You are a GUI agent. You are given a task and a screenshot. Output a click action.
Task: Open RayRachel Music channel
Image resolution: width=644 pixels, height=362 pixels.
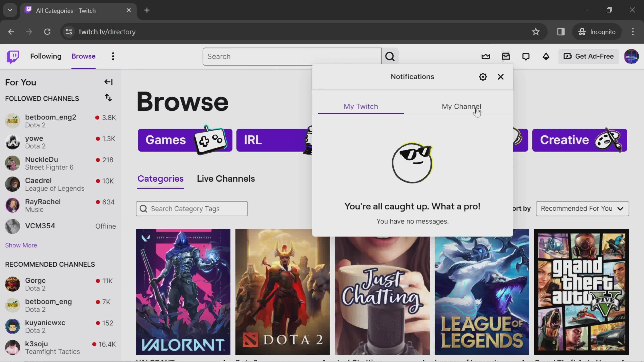tap(60, 206)
